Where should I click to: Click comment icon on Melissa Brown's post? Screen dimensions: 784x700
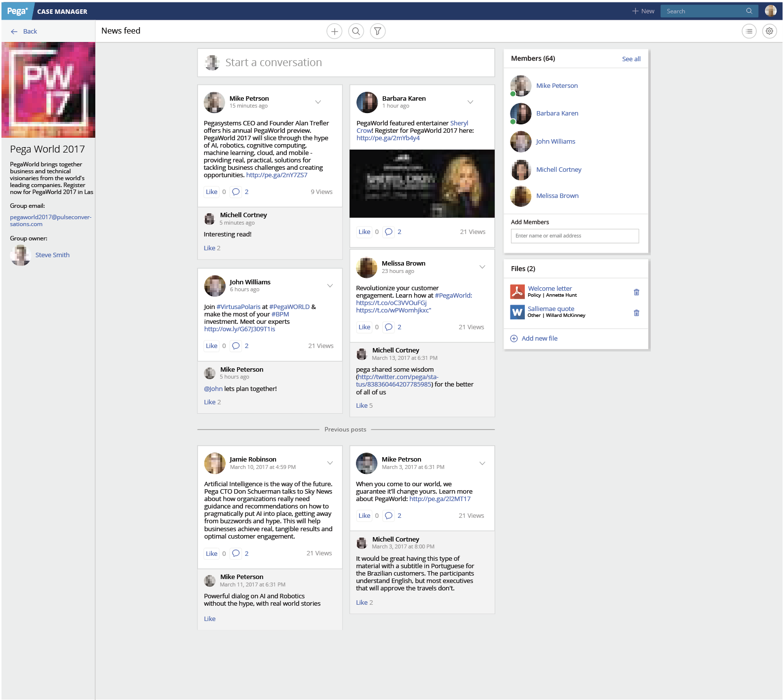[x=389, y=327]
